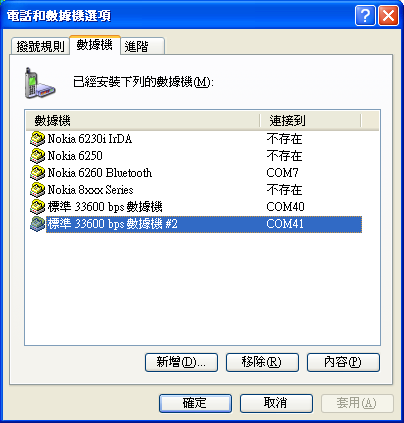Select the COM40 entry in the list

coord(285,207)
